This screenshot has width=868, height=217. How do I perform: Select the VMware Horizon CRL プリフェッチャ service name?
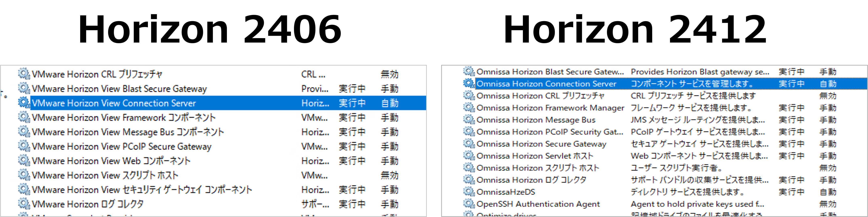point(97,74)
